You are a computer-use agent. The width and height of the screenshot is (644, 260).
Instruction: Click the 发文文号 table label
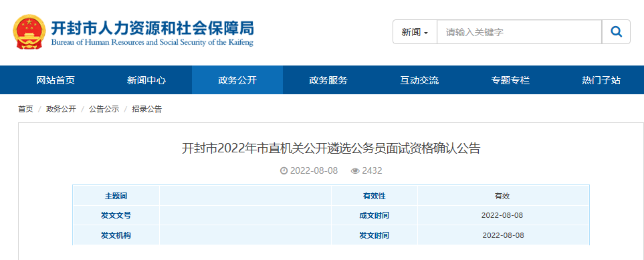click(x=116, y=215)
